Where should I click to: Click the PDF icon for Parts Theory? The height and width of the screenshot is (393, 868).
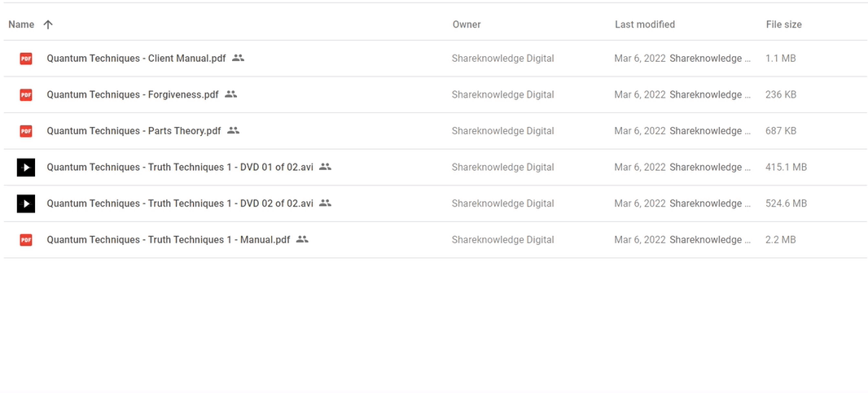[26, 131]
